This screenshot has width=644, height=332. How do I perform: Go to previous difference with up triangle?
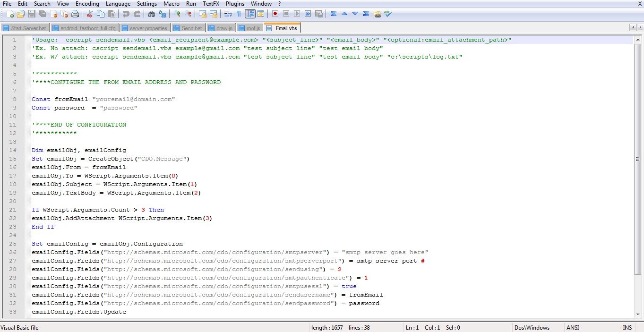click(x=344, y=14)
